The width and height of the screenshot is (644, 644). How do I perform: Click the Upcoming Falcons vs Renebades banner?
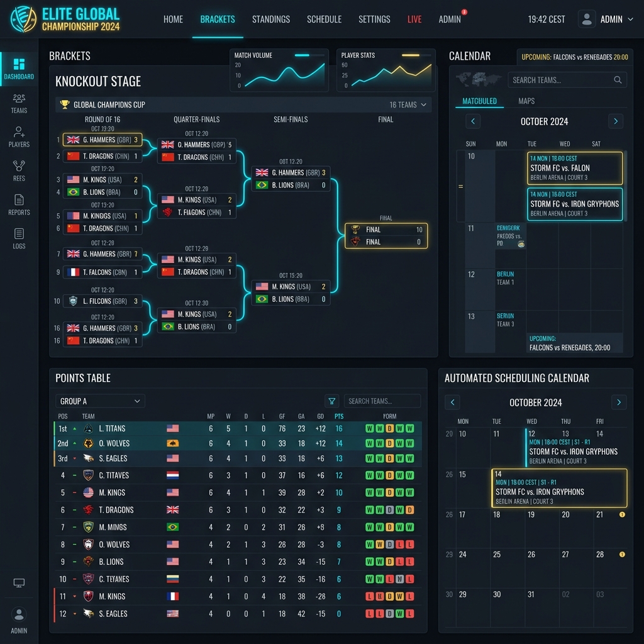575,57
